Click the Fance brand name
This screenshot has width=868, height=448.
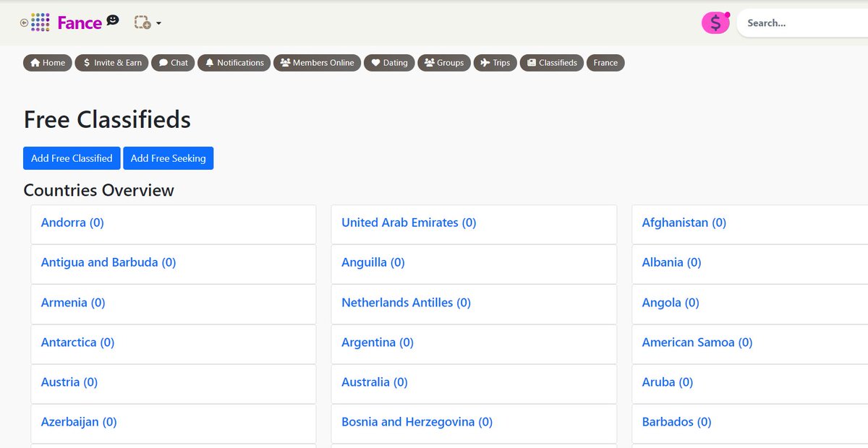tap(80, 23)
